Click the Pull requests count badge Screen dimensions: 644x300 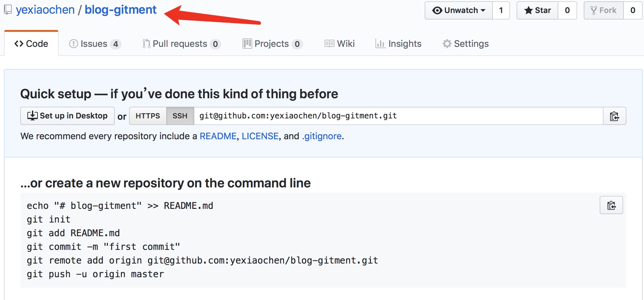pos(215,44)
